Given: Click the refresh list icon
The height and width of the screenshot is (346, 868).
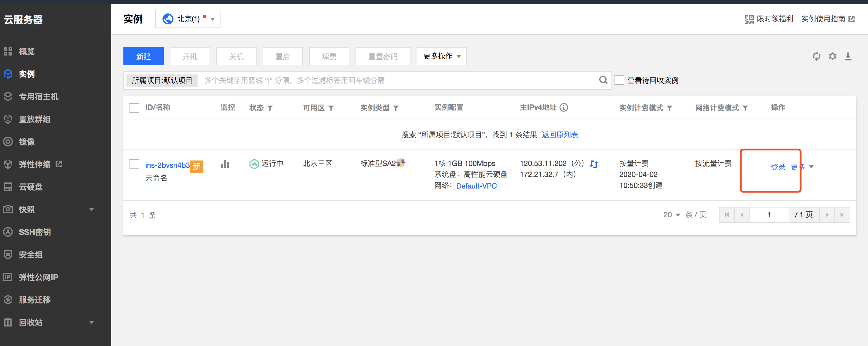Looking at the screenshot, I should (x=816, y=56).
